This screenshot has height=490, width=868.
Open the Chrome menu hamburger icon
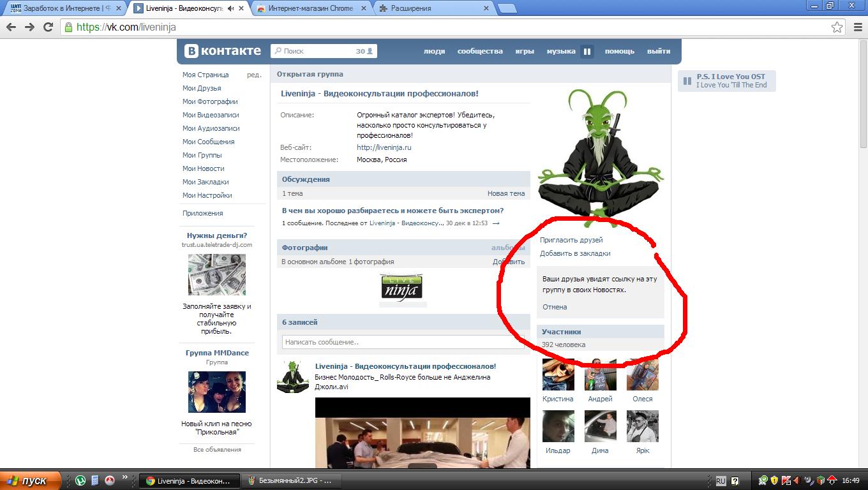coord(857,27)
